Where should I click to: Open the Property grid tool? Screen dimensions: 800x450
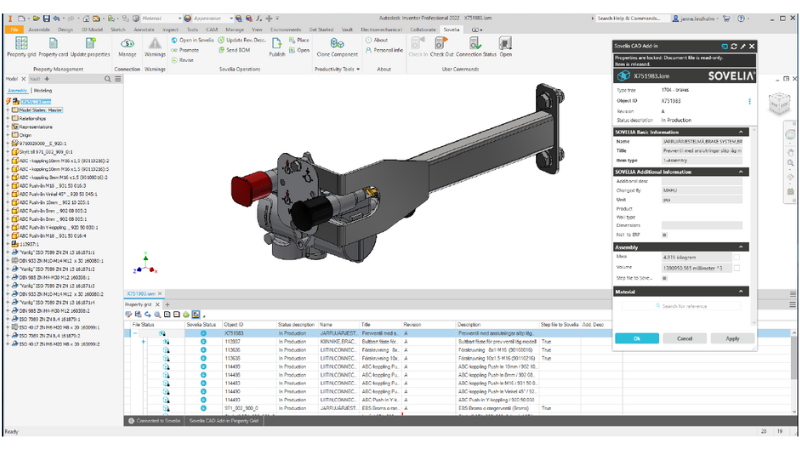coord(20,46)
